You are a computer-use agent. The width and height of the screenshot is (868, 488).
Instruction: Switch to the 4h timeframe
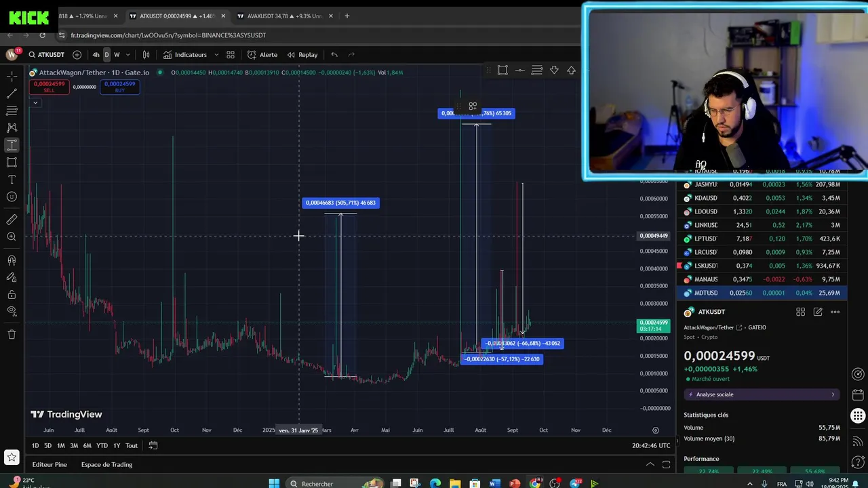96,55
